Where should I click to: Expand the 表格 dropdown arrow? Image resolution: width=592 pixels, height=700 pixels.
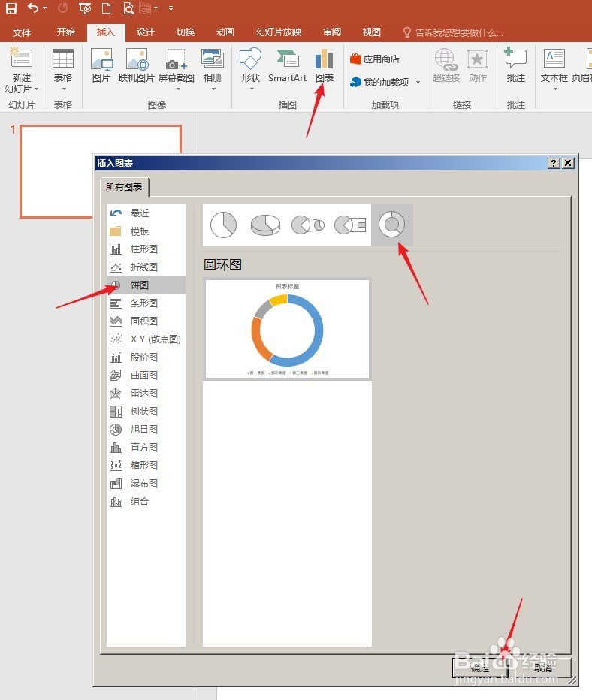point(64,89)
